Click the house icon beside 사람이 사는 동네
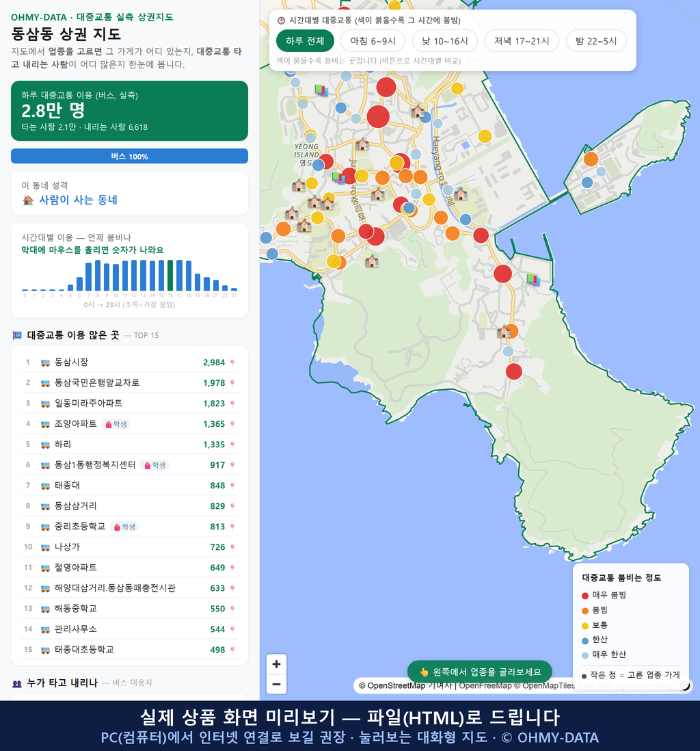 pos(28,200)
